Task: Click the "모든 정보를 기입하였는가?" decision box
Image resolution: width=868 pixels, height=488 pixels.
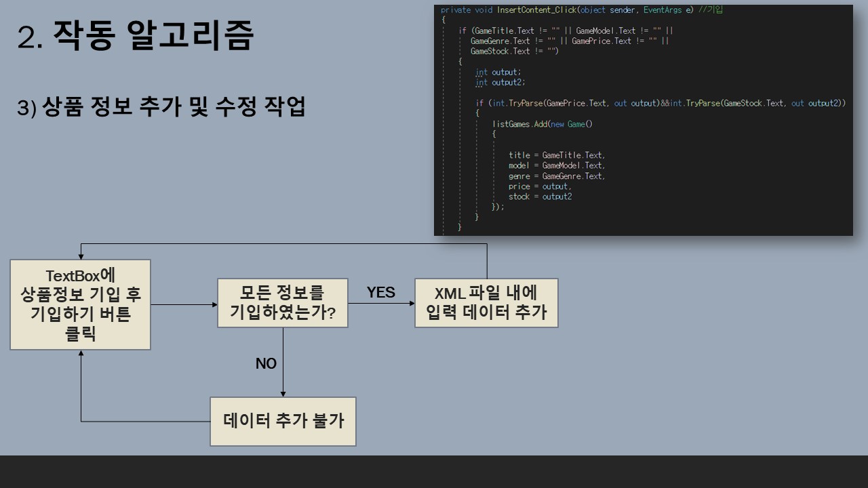Action: point(282,302)
